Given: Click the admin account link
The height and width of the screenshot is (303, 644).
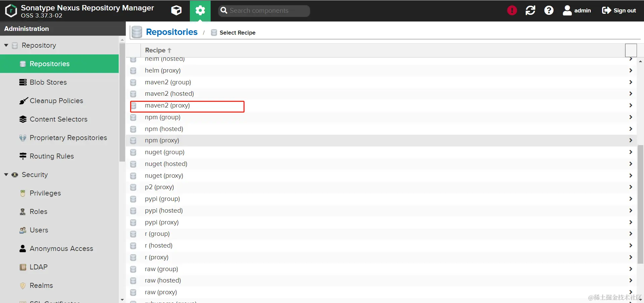Looking at the screenshot, I should [x=577, y=10].
